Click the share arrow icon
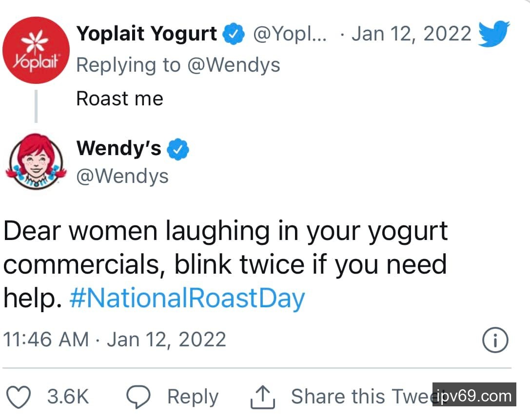This screenshot has width=530, height=420. [263, 397]
